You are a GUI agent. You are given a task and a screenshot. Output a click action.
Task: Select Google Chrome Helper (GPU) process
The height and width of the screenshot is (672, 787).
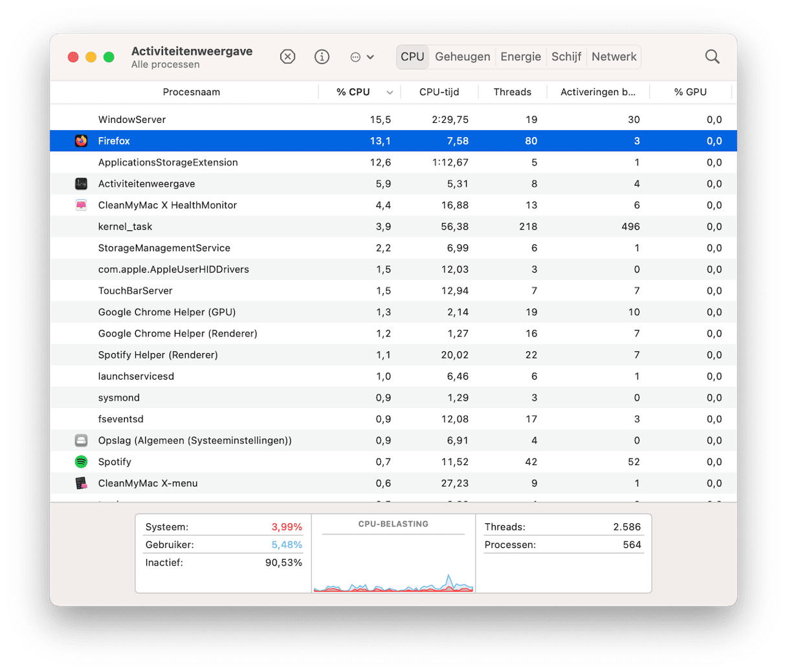point(393,312)
